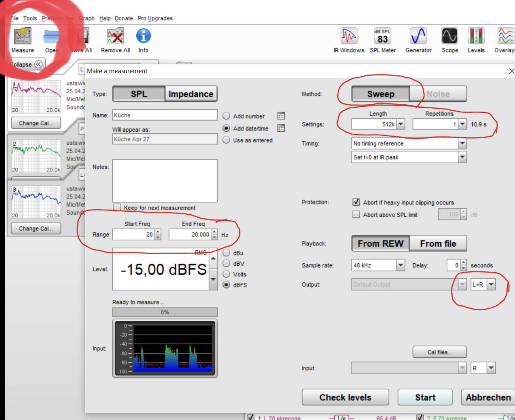This screenshot has width=515, height=420.
Task: Open the No timing reference dropdown
Action: (x=462, y=143)
